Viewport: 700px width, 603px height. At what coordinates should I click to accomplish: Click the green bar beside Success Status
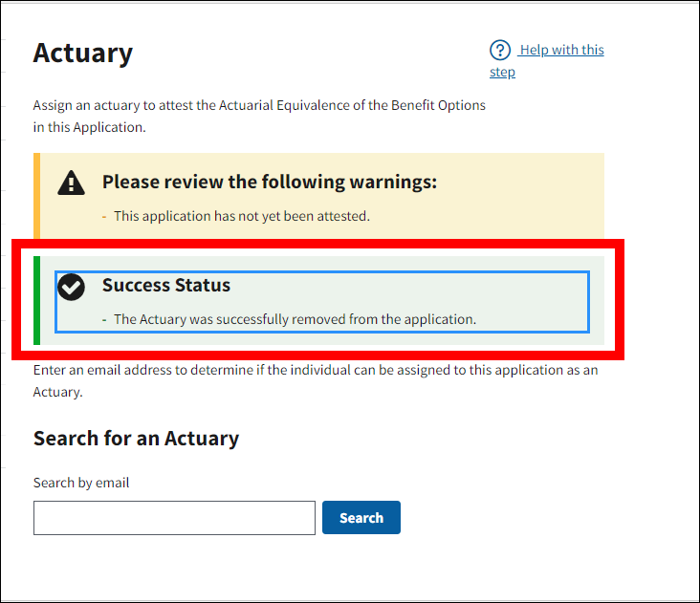click(x=36, y=300)
